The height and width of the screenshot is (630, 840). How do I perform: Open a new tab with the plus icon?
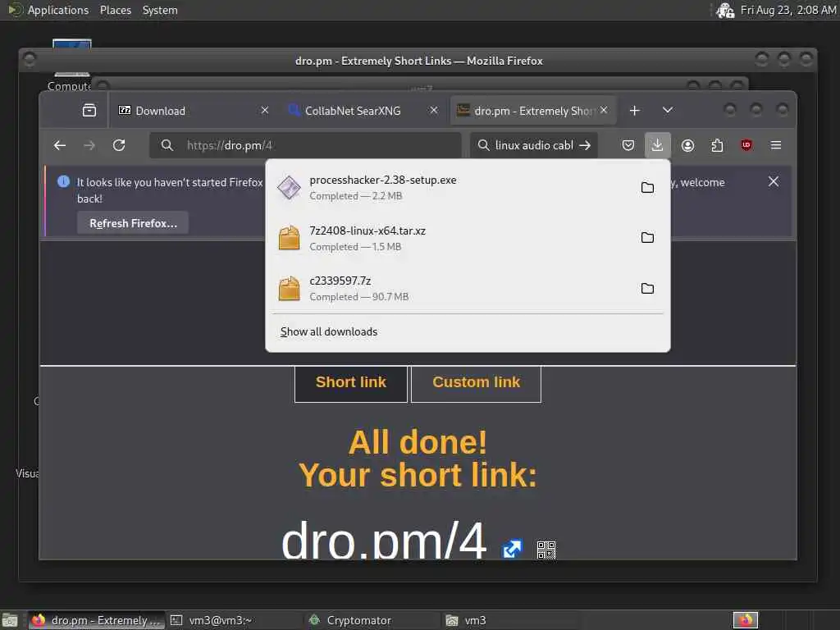click(634, 111)
